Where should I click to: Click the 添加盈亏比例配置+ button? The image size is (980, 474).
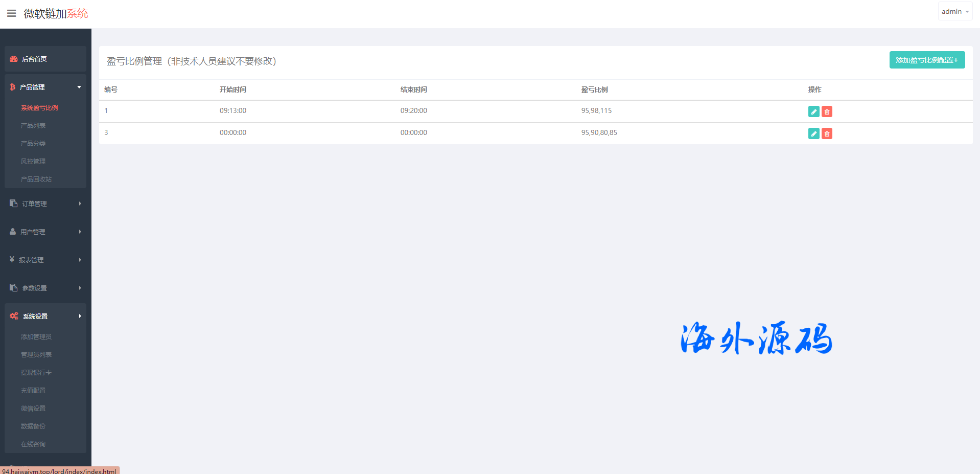click(926, 60)
